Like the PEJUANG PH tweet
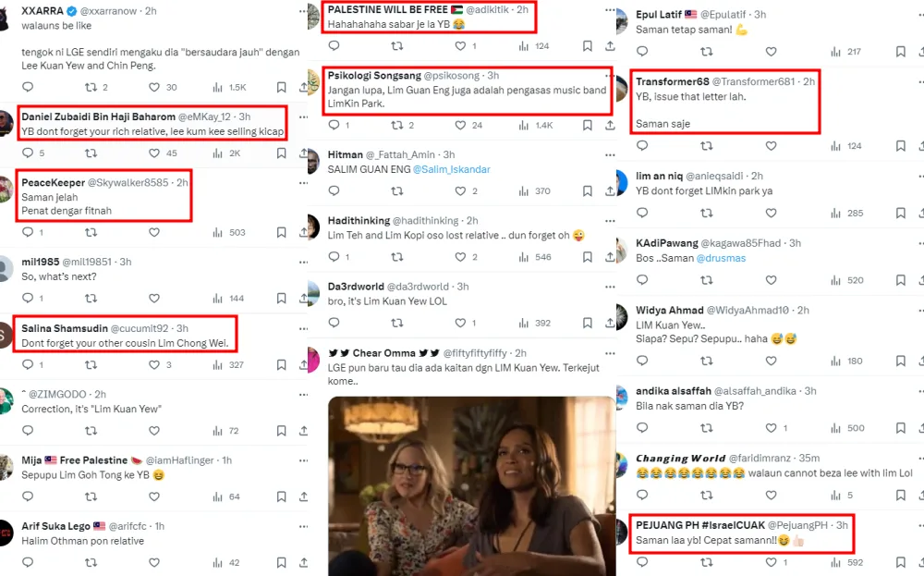This screenshot has width=924, height=576. coord(772,562)
